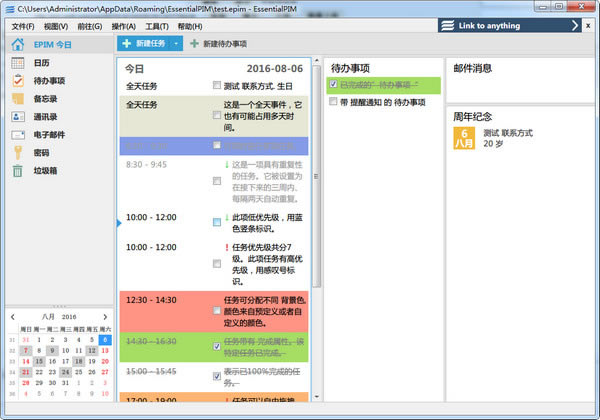Open the 电子邮件 email module icon

click(x=18, y=135)
